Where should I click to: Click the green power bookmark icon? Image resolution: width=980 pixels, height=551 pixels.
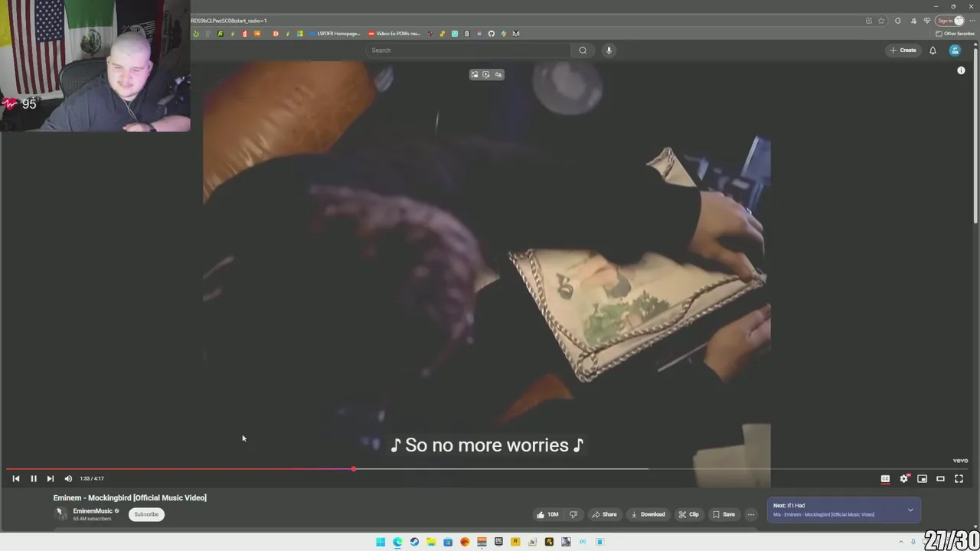pyautogui.click(x=196, y=34)
